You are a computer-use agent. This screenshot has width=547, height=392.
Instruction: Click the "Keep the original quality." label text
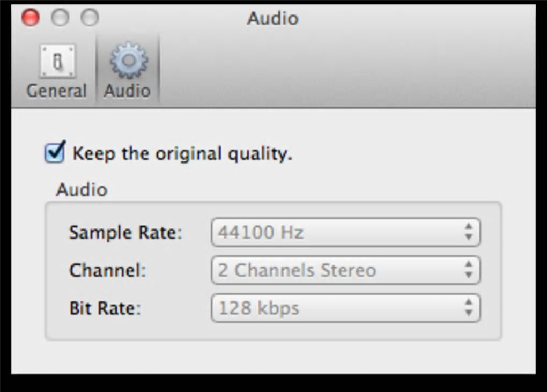point(182,154)
